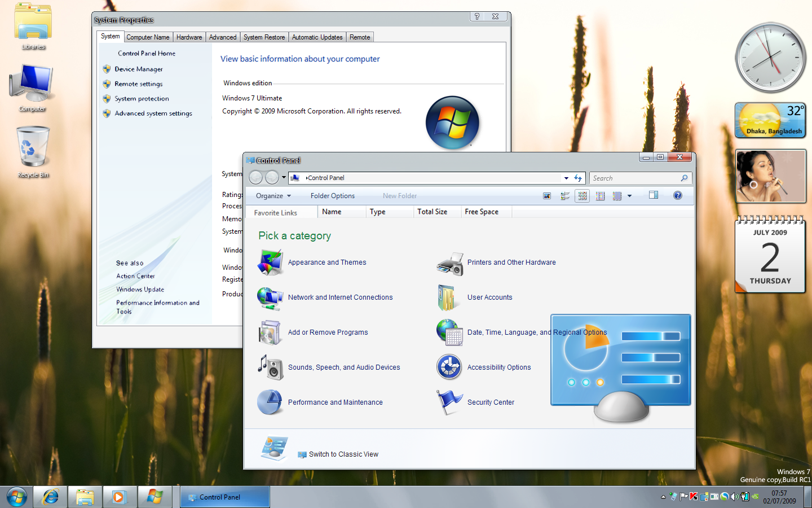Image resolution: width=812 pixels, height=508 pixels.
Task: Click the Kaspersky tray icon
Action: coord(694,497)
